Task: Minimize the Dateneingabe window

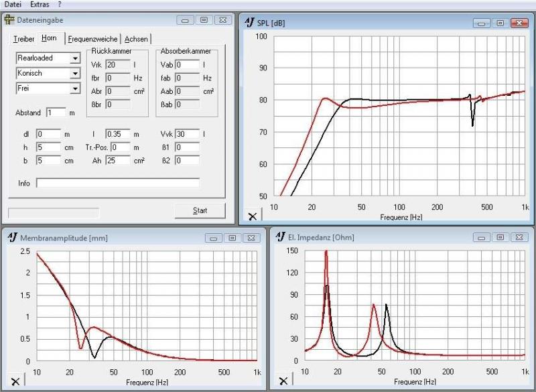Action: tap(186, 20)
